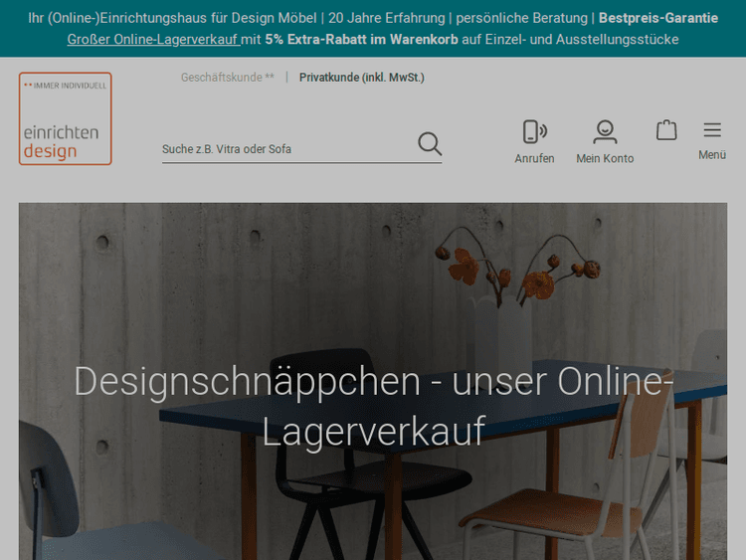This screenshot has height=560, width=746.
Task: Click the 'Designschnäppchen - unser Online-Lagerverkauf' headline
Action: coord(373,406)
